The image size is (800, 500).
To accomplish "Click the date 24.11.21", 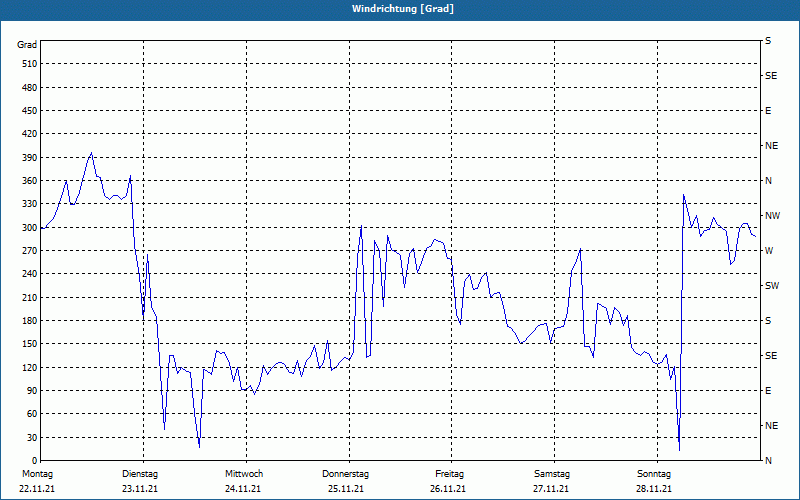I will 243,489.
